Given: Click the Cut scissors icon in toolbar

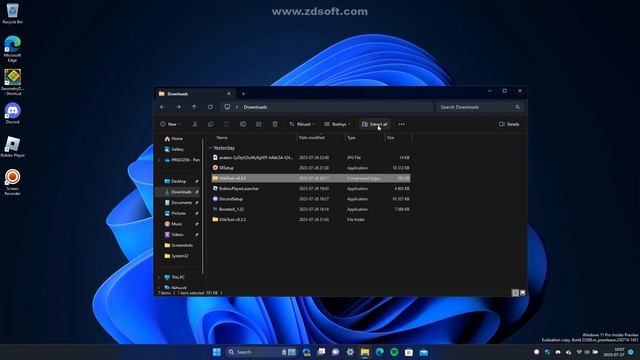Looking at the screenshot, I should pos(195,124).
